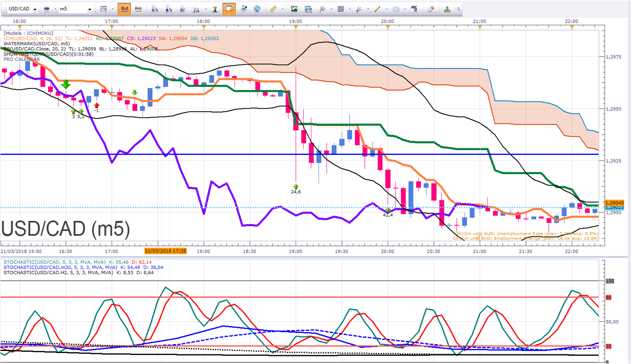Click the blue globe icon
Viewport: 631px width, 364px height.
pyautogui.click(x=257, y=9)
